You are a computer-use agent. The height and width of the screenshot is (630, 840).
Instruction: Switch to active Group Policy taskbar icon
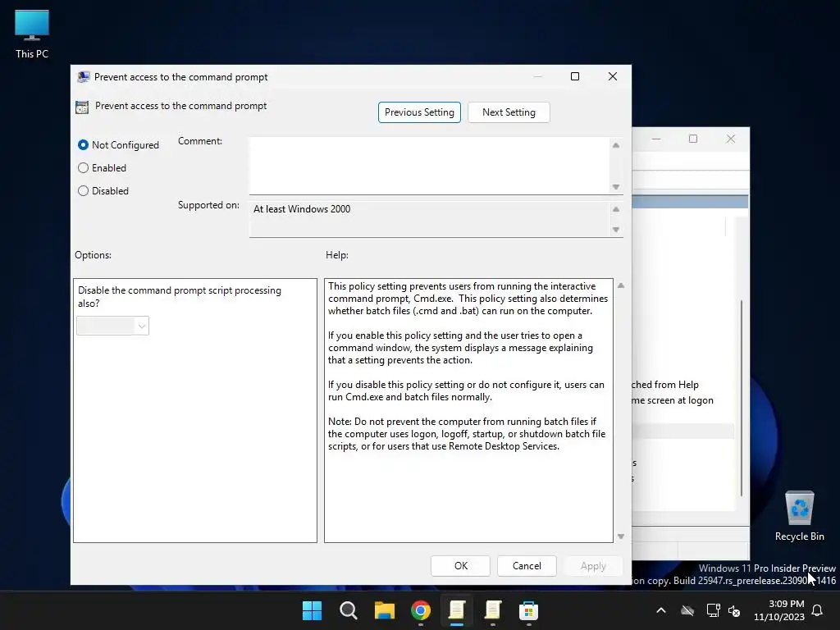click(x=456, y=610)
